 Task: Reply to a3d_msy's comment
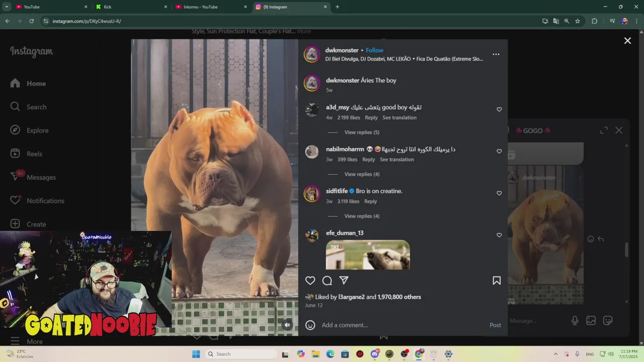(371, 118)
